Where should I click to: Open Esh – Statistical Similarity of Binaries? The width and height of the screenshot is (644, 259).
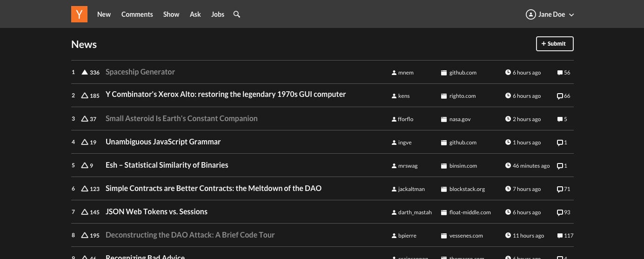click(x=167, y=165)
